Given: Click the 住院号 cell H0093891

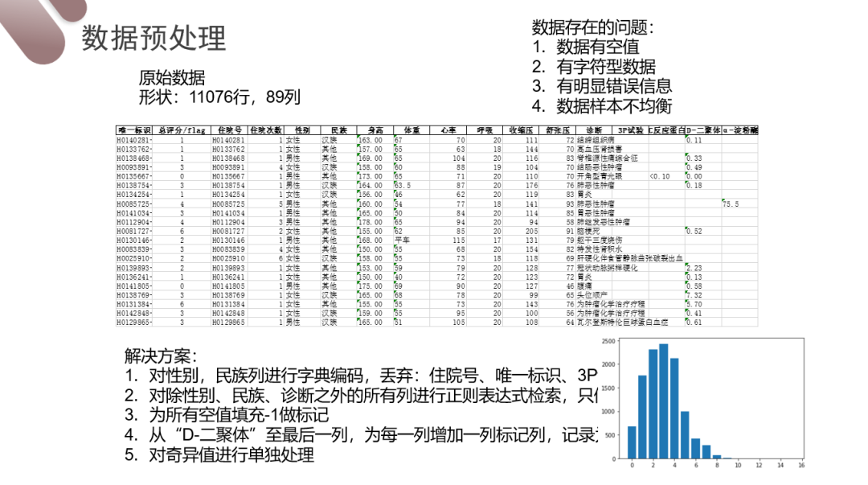Looking at the screenshot, I should pos(228,166).
